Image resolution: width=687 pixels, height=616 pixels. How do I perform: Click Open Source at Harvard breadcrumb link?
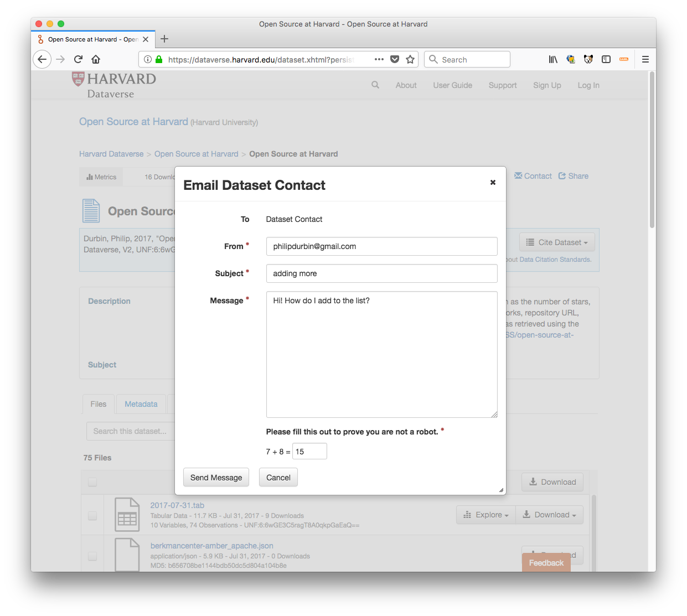197,154
